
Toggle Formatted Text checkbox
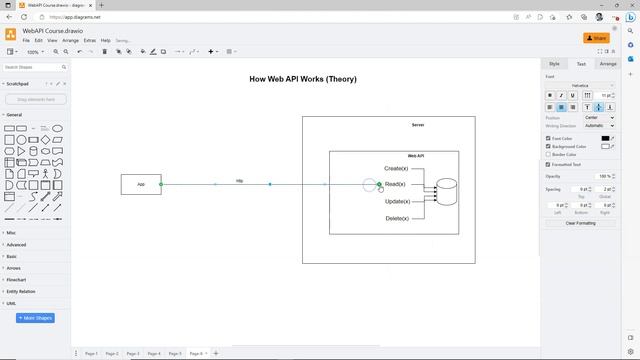pos(548,164)
